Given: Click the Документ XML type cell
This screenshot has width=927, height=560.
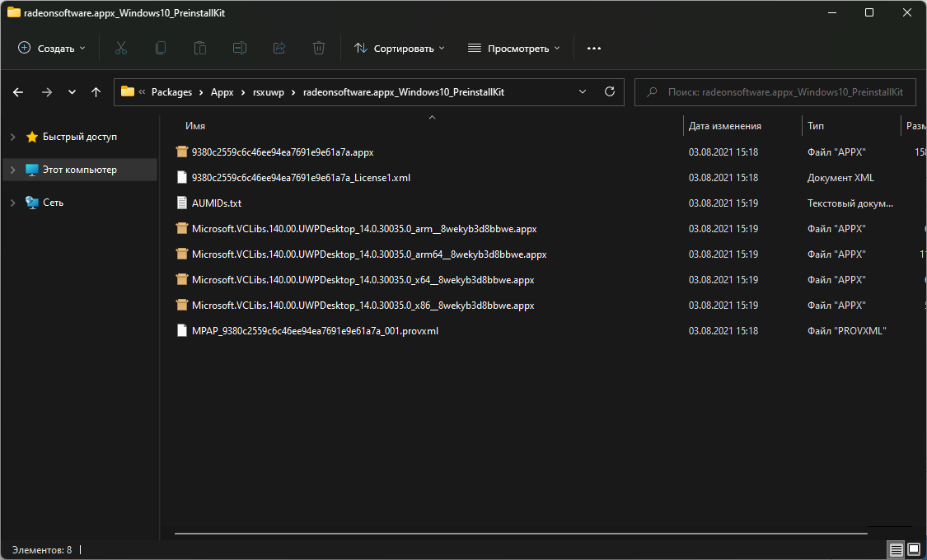Looking at the screenshot, I should coord(840,177).
